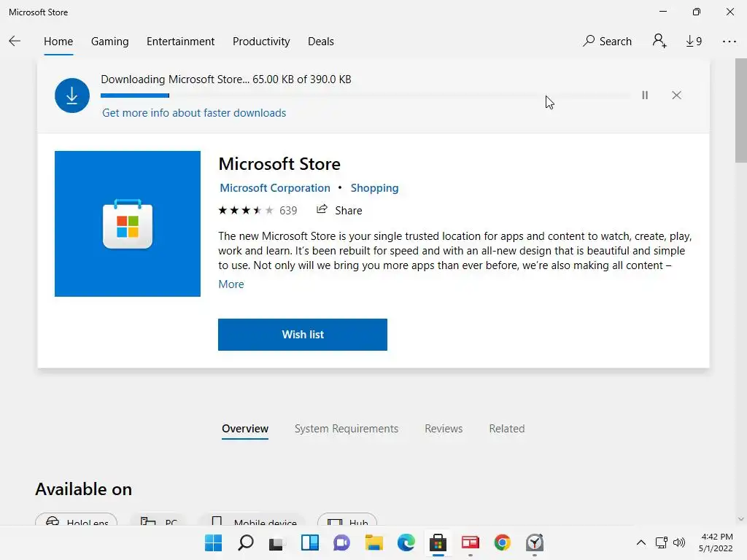
Task: Open the See more ellipsis menu
Action: (x=729, y=42)
